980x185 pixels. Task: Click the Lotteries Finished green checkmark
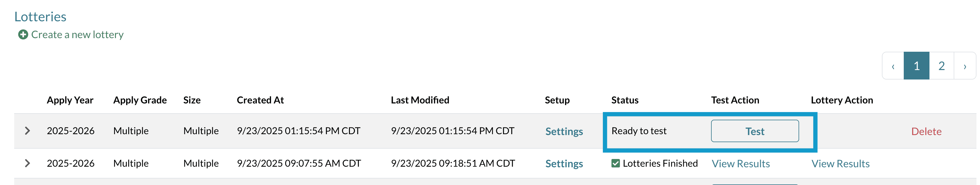click(x=616, y=163)
